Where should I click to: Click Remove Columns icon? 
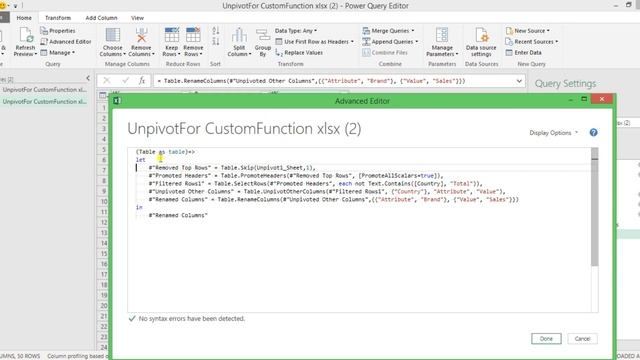[141, 35]
